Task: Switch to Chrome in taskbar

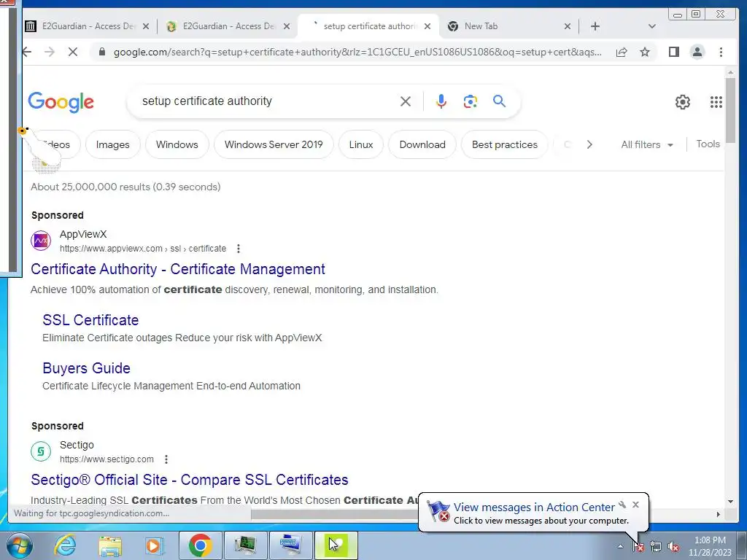Action: point(200,545)
